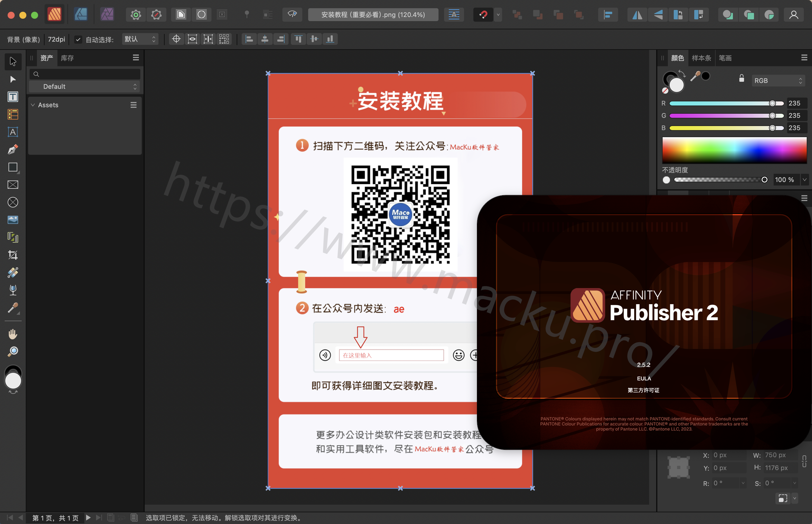Switch to the 笔画 tab
812x524 pixels.
[x=725, y=58]
